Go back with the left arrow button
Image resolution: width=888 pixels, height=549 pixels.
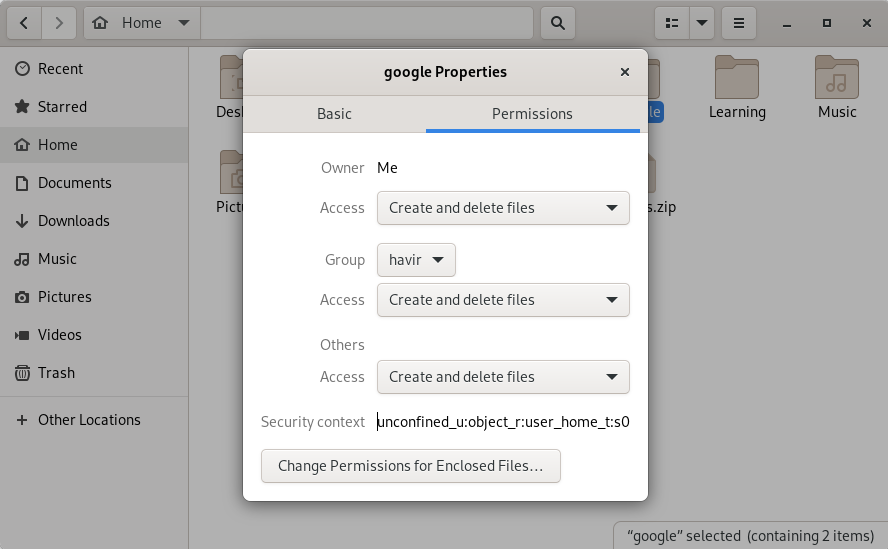pos(24,23)
